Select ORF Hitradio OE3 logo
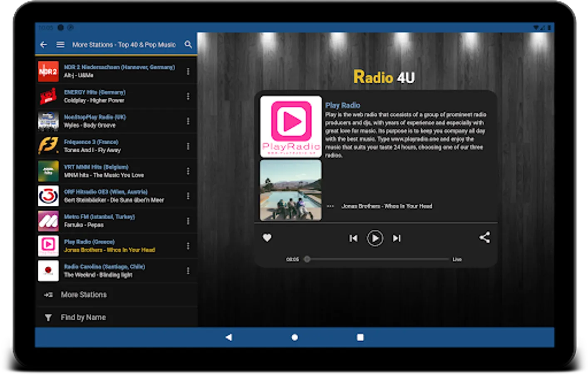Viewport: 588px width, 375px height. (48, 196)
